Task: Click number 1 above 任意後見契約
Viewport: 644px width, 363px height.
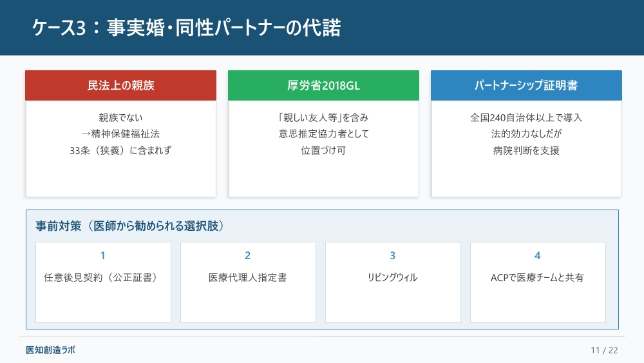Action: [x=103, y=256]
